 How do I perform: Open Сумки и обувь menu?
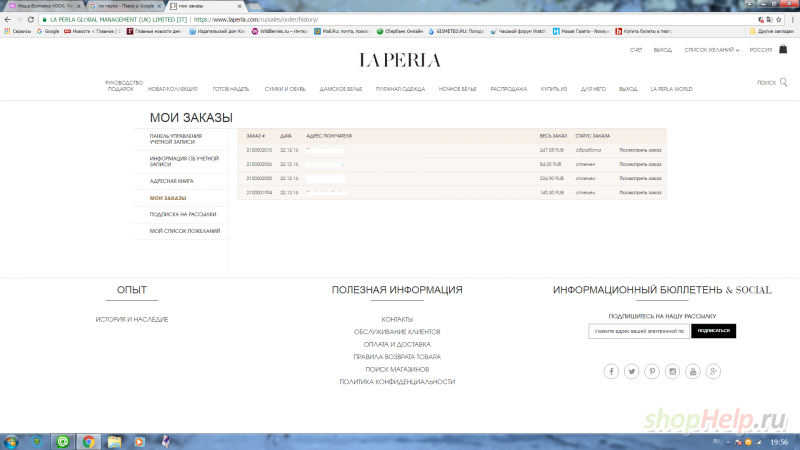[285, 89]
